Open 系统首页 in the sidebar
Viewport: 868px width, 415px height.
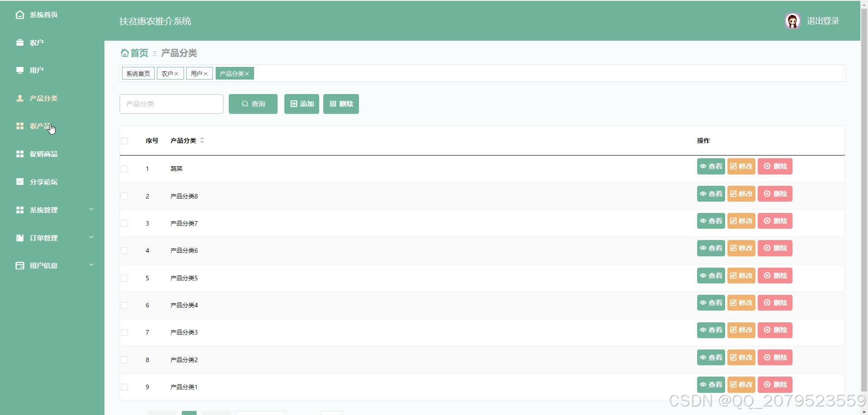[43, 15]
